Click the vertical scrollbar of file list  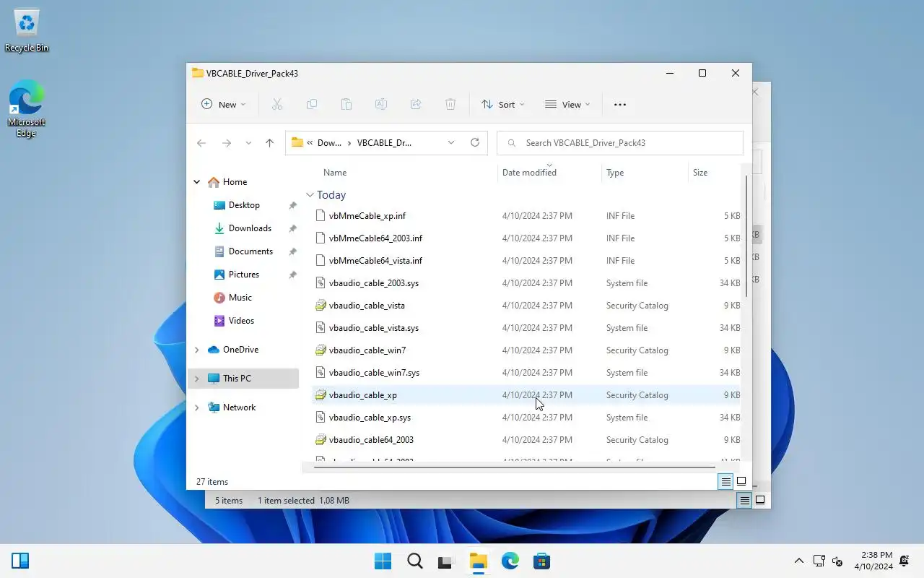[x=746, y=235]
